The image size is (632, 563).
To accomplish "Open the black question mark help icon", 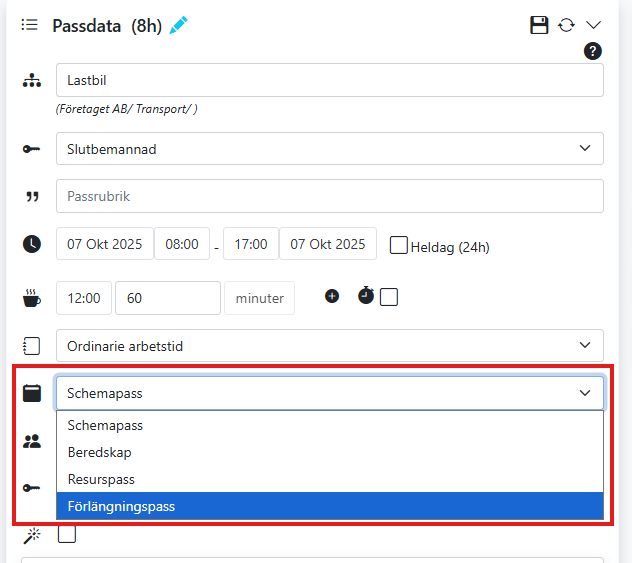I will [593, 52].
